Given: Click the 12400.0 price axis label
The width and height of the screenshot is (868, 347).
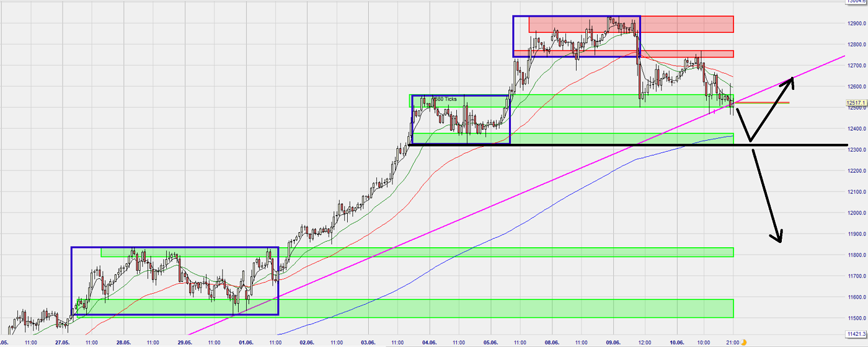Looking at the screenshot, I should pos(857,129).
